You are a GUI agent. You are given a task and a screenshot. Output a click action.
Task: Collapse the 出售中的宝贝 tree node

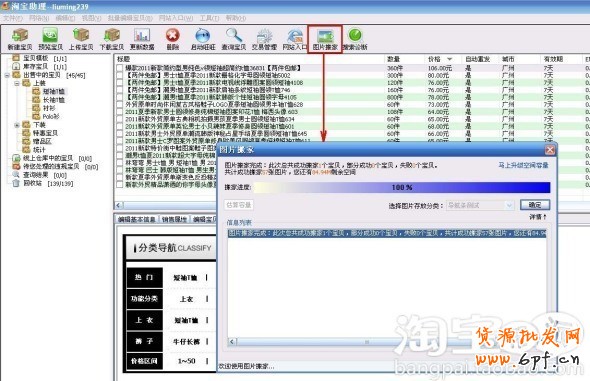coord(7,75)
